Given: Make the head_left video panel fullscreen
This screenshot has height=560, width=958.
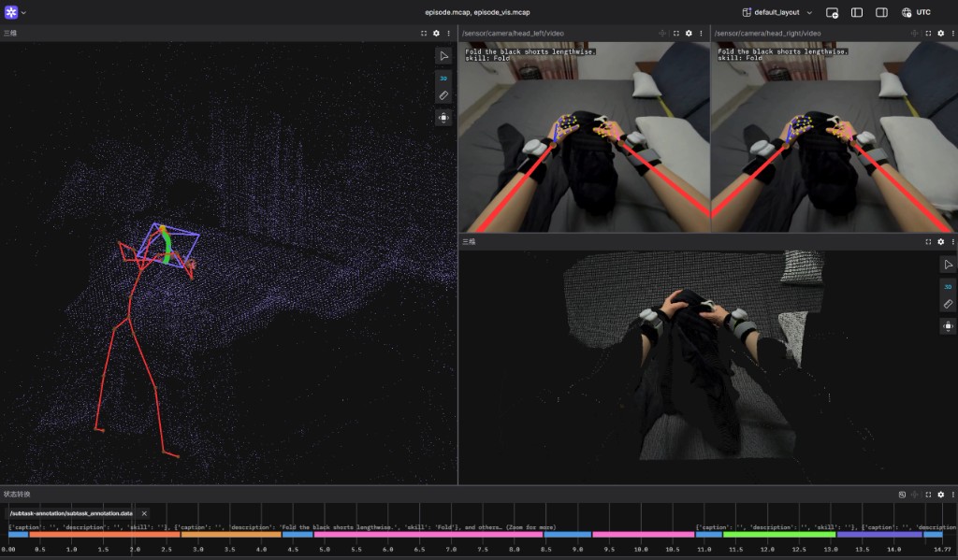Looking at the screenshot, I should coord(676,33).
